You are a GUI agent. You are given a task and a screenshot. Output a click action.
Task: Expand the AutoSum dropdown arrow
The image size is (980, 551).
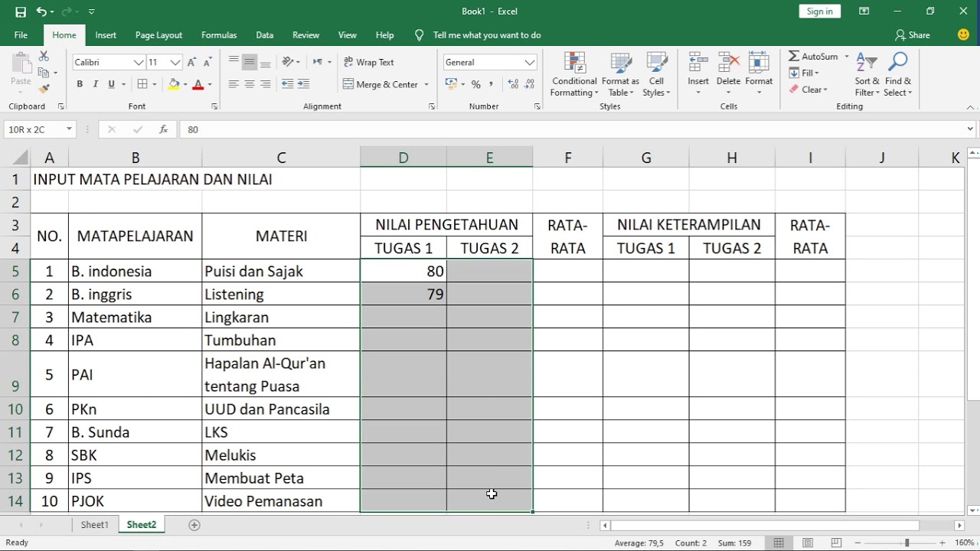point(847,57)
